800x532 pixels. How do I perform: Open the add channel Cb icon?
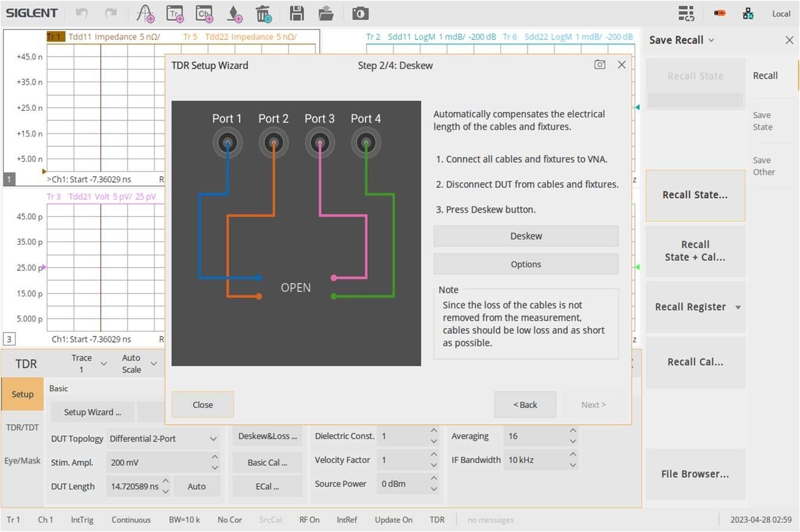[203, 13]
